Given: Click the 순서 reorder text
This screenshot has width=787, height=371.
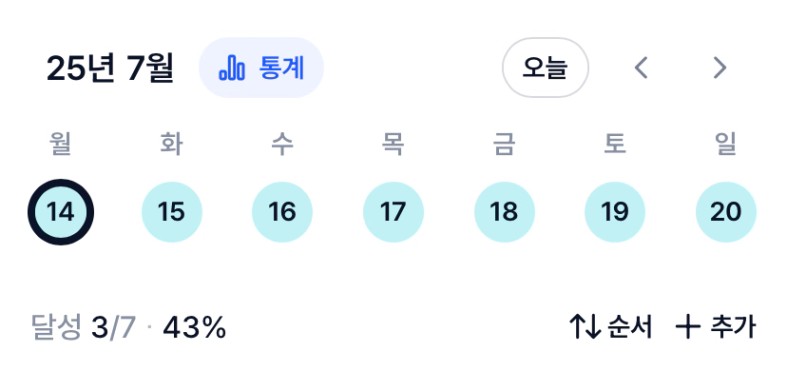Looking at the screenshot, I should pyautogui.click(x=630, y=327).
